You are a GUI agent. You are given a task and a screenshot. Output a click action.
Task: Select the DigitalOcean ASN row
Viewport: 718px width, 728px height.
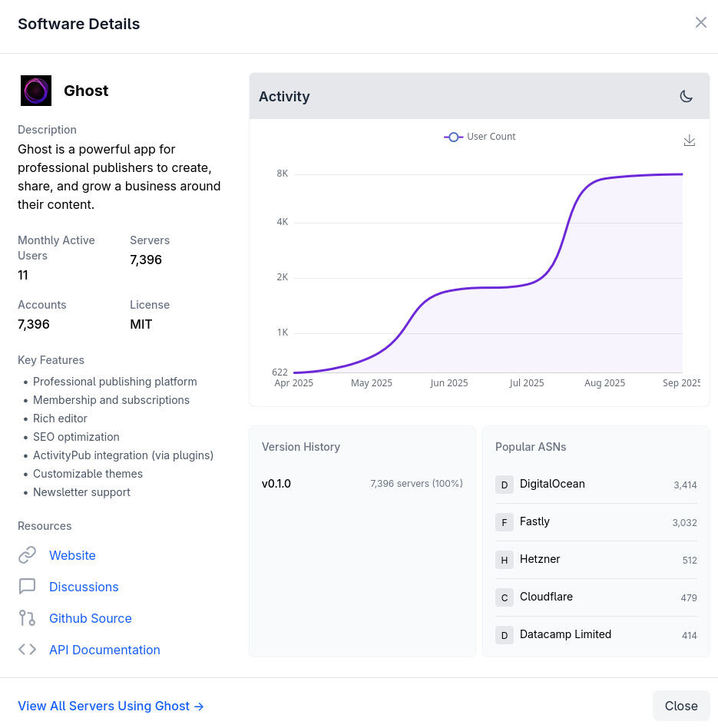pyautogui.click(x=596, y=485)
